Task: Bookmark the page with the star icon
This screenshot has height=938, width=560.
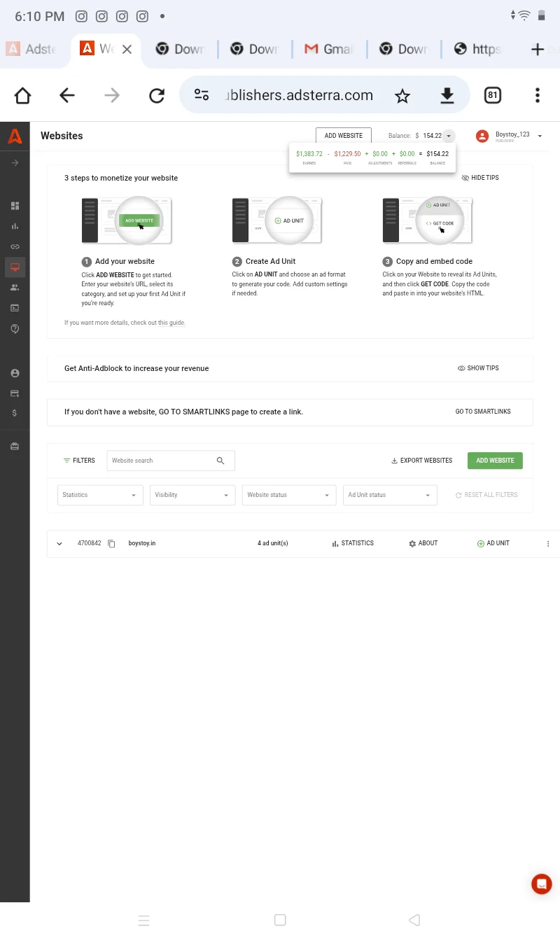Action: [402, 96]
